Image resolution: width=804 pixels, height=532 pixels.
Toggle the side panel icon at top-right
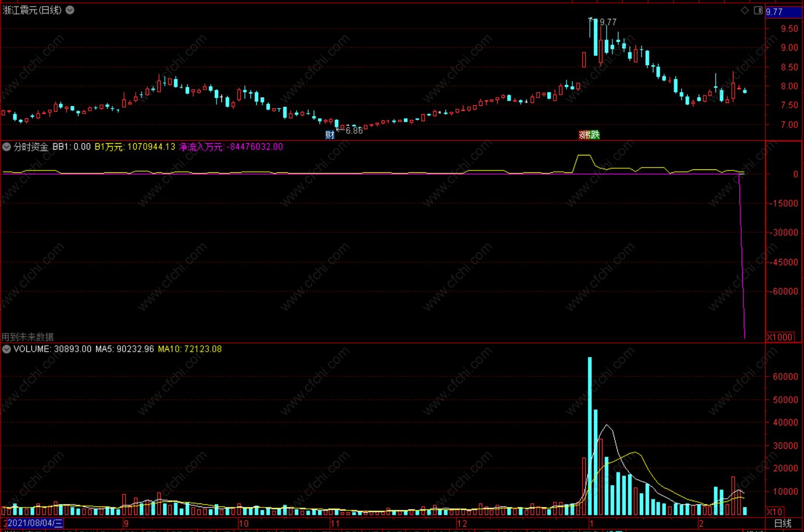(x=758, y=10)
